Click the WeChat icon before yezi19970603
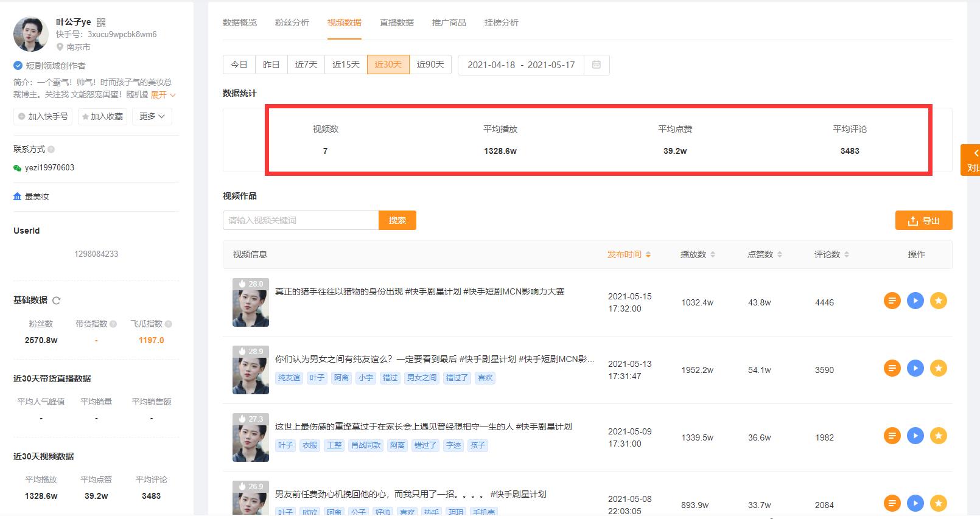 [18, 168]
